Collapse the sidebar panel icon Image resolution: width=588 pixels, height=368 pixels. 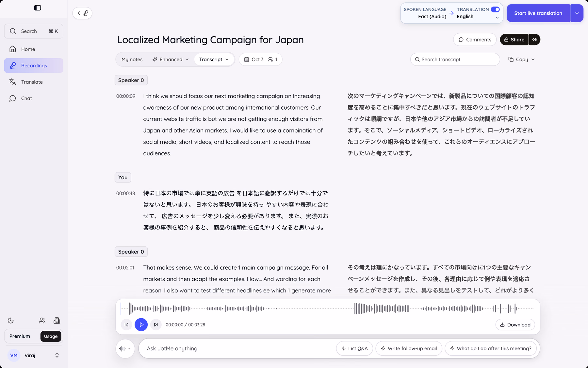38,8
